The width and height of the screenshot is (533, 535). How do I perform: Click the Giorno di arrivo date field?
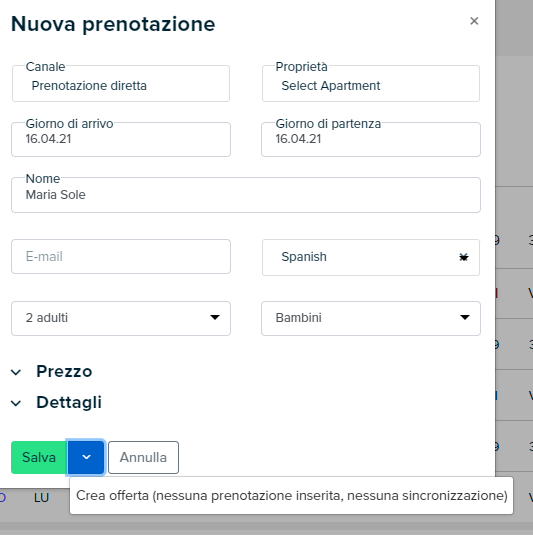coord(121,140)
